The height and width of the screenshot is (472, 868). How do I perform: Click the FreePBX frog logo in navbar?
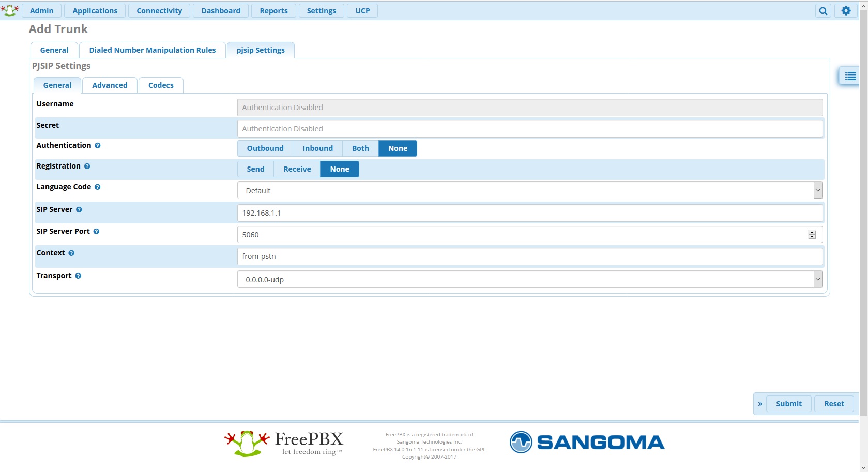[x=10, y=10]
